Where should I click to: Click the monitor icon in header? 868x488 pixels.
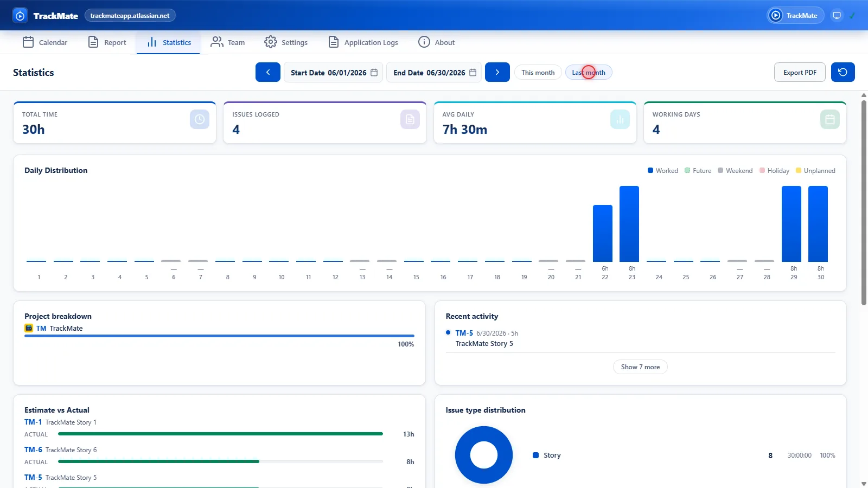tap(837, 15)
